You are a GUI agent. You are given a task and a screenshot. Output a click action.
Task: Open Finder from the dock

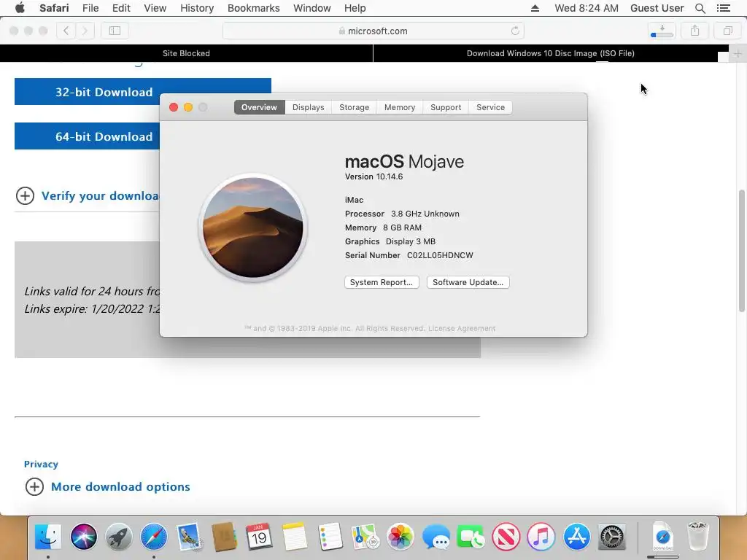(47, 537)
